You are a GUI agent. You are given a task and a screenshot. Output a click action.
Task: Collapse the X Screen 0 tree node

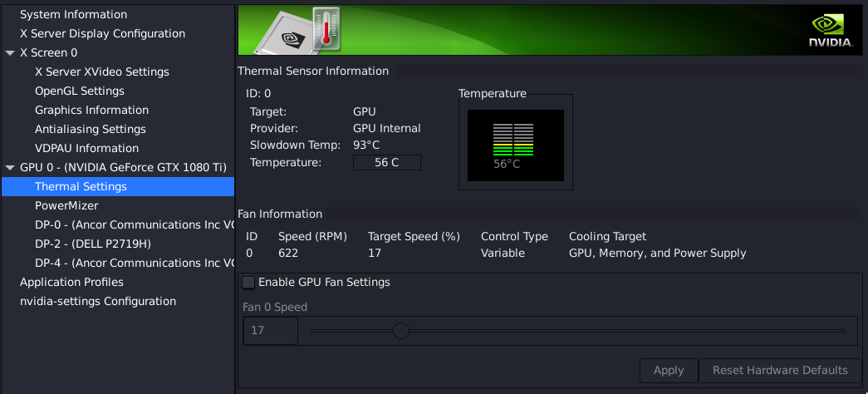tap(9, 53)
